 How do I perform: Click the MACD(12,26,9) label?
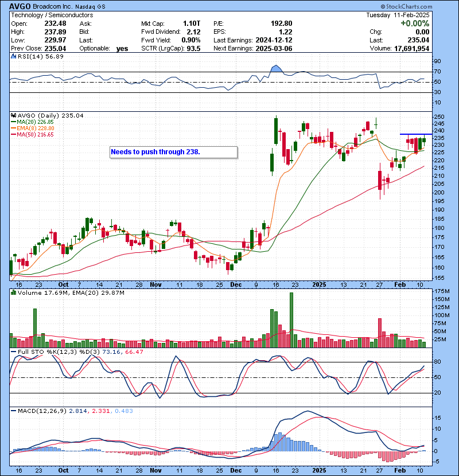42,411
